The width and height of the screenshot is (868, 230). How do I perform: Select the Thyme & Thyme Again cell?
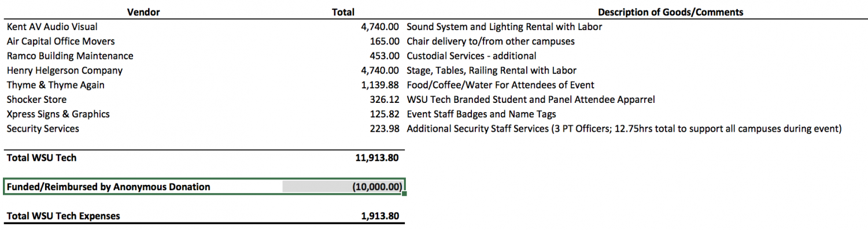(56, 85)
